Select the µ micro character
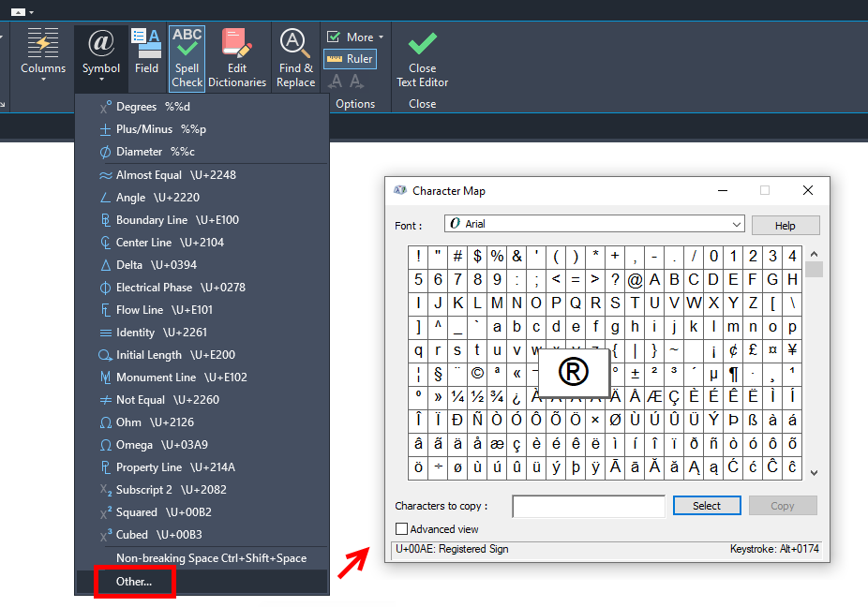The image size is (868, 607). pyautogui.click(x=713, y=374)
